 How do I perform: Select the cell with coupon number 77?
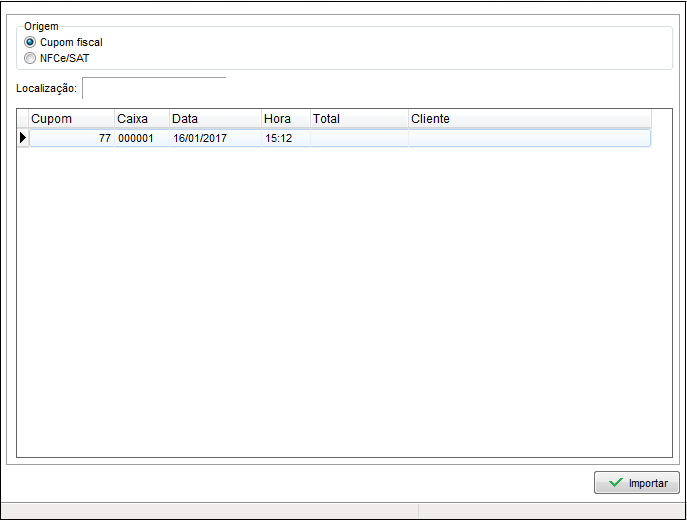click(x=71, y=138)
